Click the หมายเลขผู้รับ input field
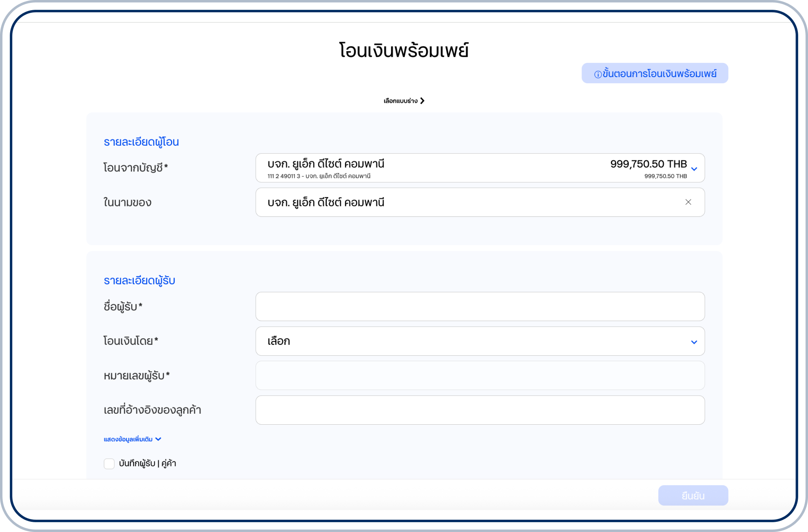This screenshot has height=532, width=808. 480,375
